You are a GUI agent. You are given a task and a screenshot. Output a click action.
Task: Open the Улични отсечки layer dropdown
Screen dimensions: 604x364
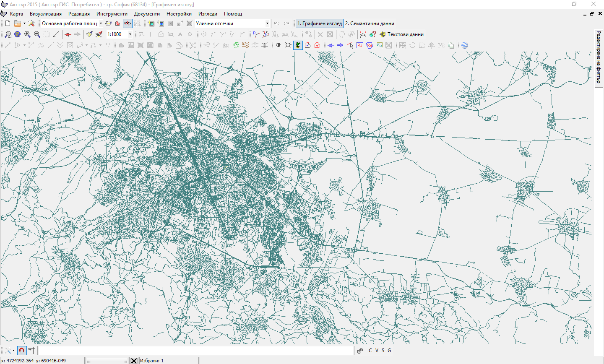(x=267, y=23)
